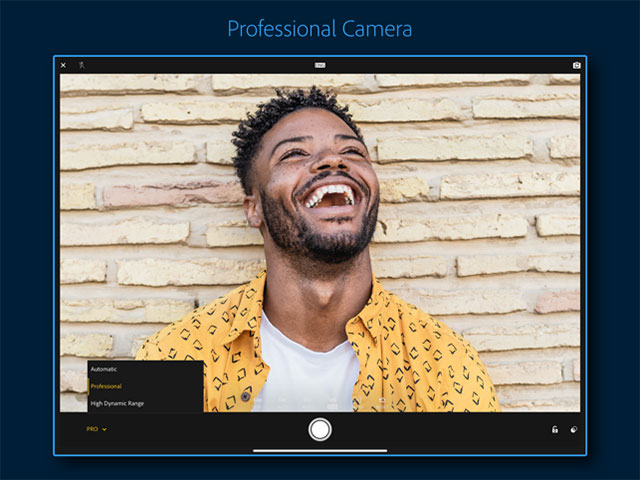The width and height of the screenshot is (640, 480).
Task: Open the PRO mode dropdown label
Action: coord(92,429)
